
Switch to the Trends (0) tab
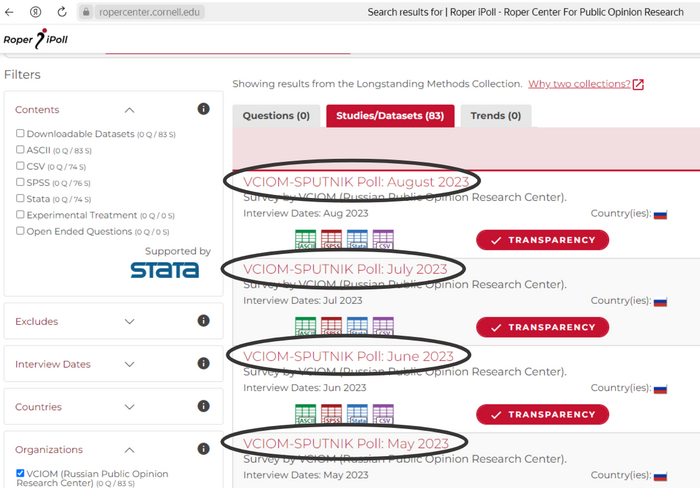pyautogui.click(x=496, y=116)
